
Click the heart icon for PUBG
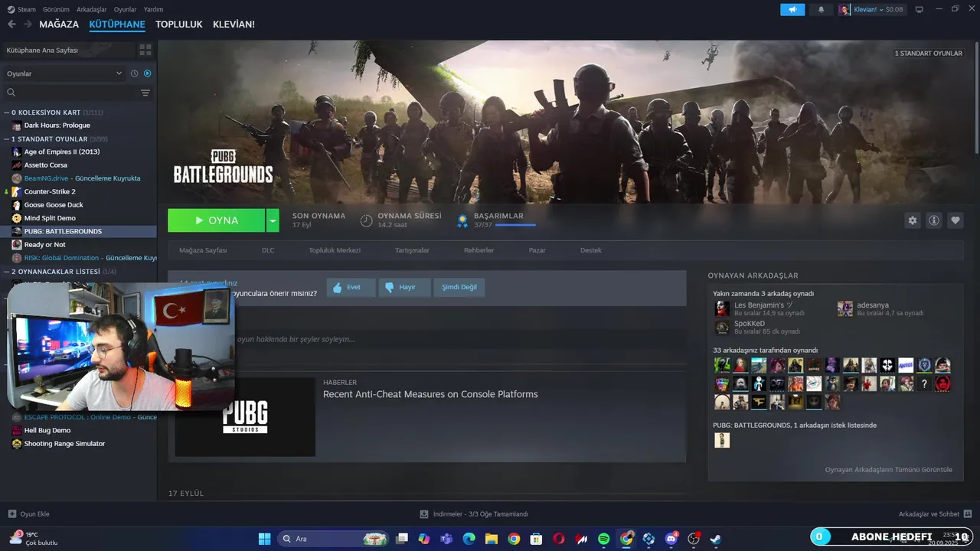click(955, 220)
